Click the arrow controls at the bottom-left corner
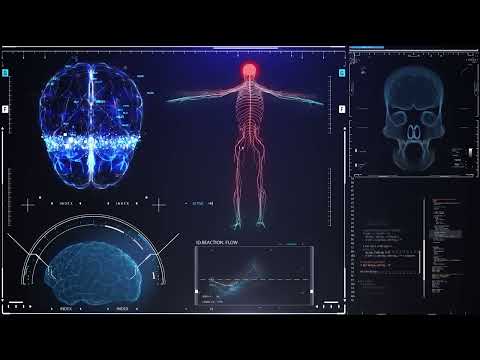Image resolution: width=480 pixels, height=360 pixels. pos(20,306)
